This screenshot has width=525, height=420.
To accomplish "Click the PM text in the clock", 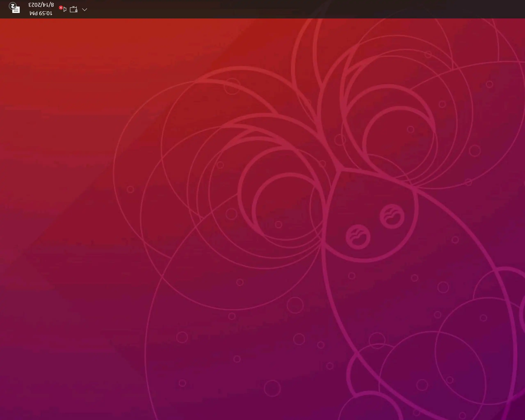I will pos(34,13).
